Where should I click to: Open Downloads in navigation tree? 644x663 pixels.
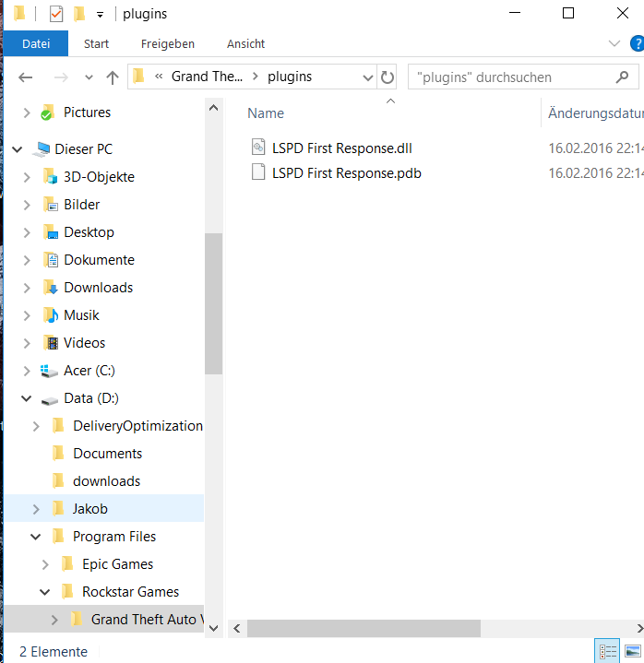click(98, 288)
